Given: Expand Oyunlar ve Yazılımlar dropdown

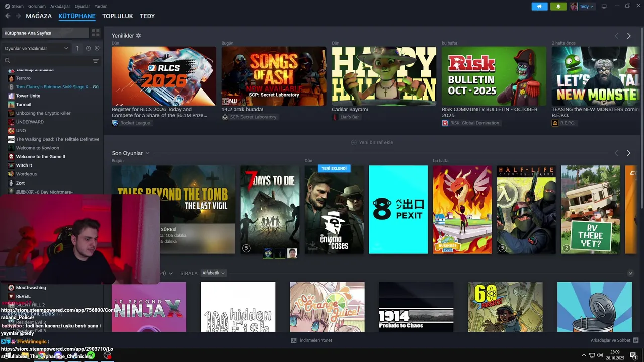Looking at the screenshot, I should (x=36, y=48).
